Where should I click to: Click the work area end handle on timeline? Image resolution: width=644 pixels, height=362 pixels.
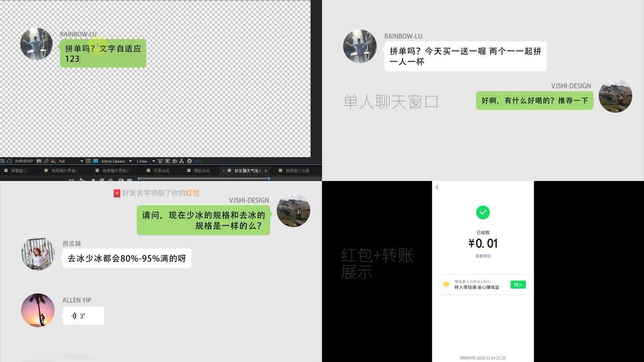point(268,178)
